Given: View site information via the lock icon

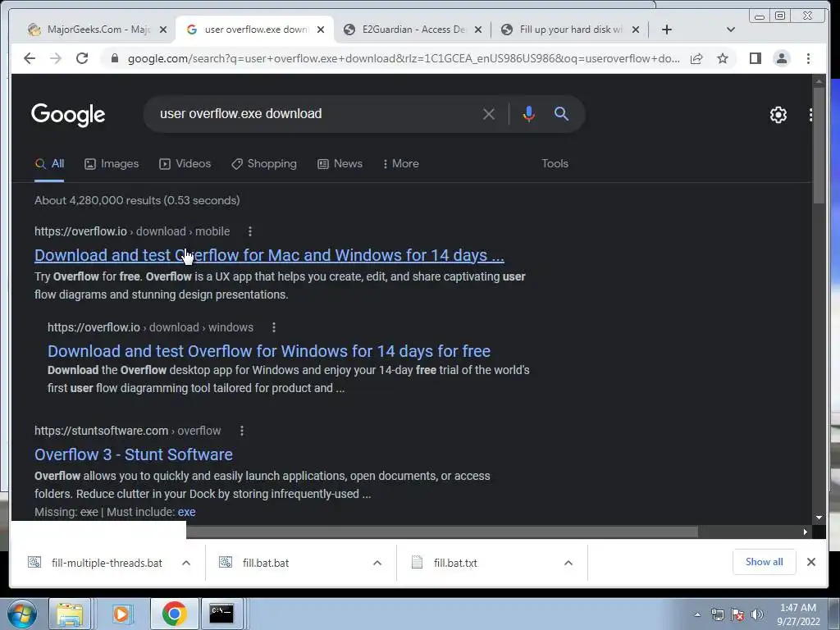Looking at the screenshot, I should point(115,58).
